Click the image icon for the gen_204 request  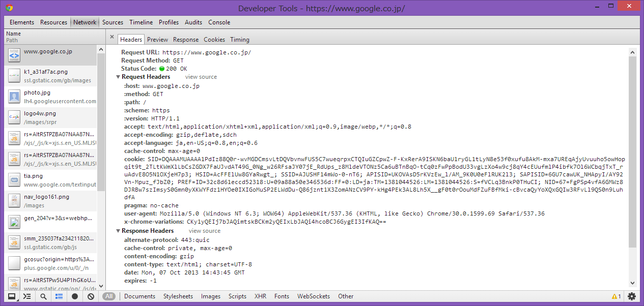click(14, 222)
